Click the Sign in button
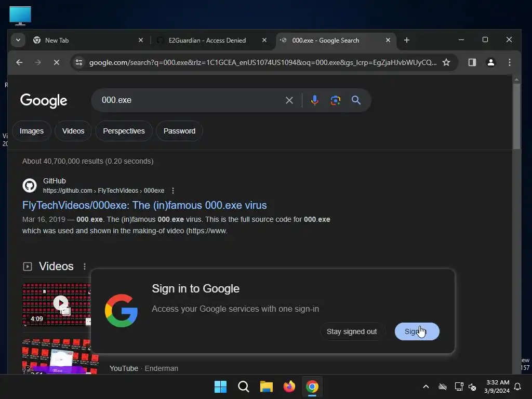The image size is (532, 399). click(417, 331)
